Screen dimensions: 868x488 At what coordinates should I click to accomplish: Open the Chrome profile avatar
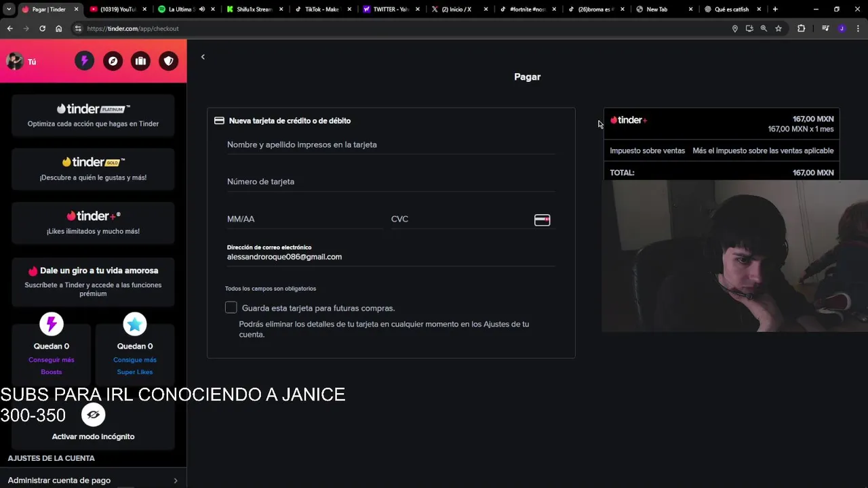[x=842, y=28]
